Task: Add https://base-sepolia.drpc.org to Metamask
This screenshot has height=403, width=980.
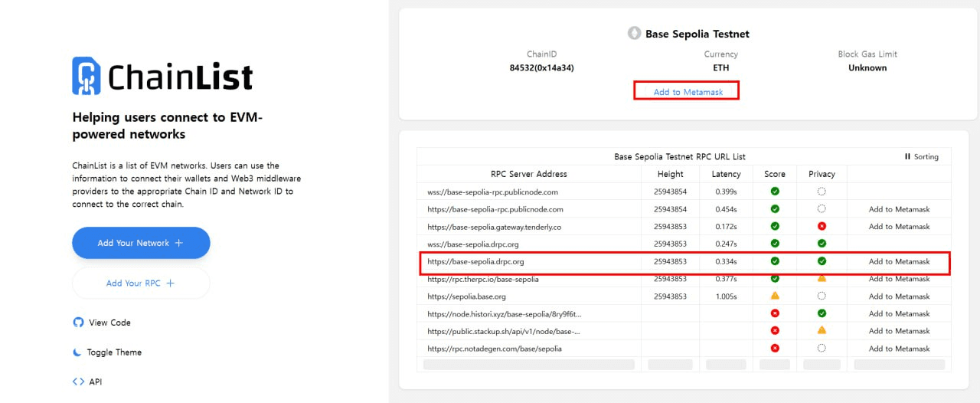Action: tap(899, 261)
